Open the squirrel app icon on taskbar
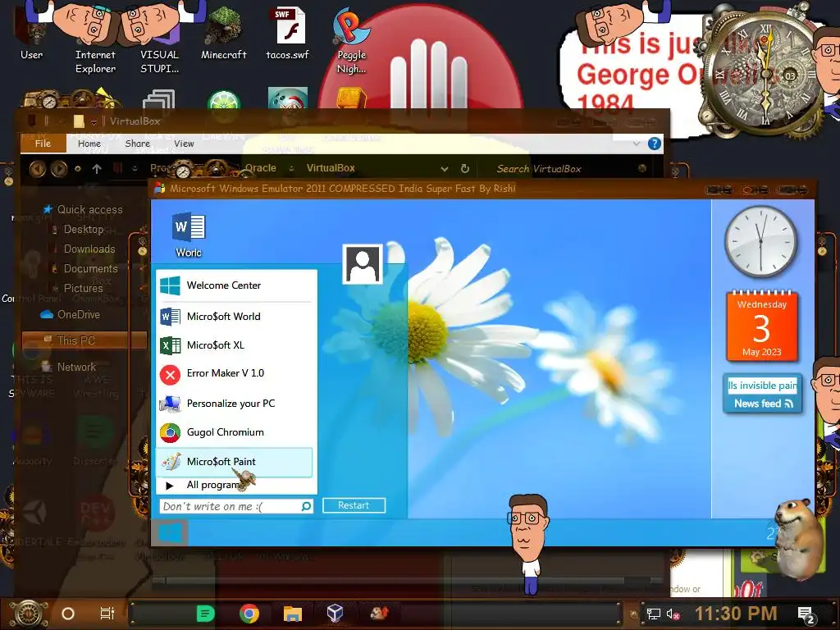The width and height of the screenshot is (840, 630). click(379, 614)
